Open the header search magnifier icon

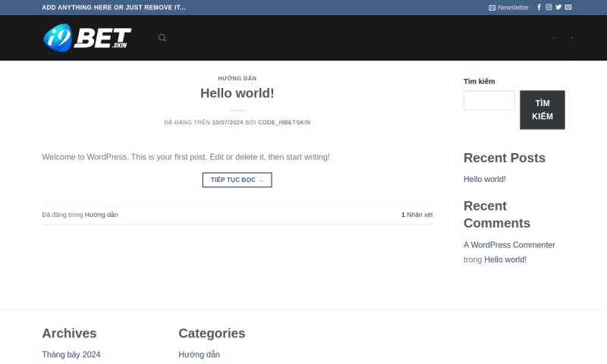(x=162, y=38)
